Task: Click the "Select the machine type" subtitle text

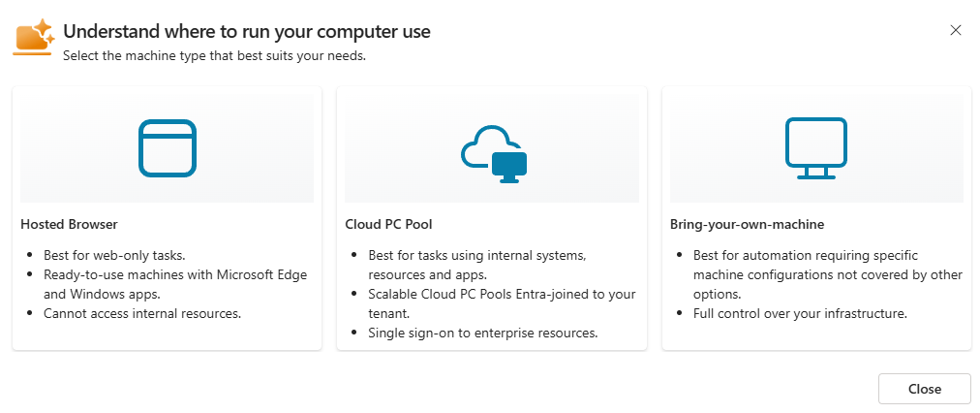Action: coord(214,55)
